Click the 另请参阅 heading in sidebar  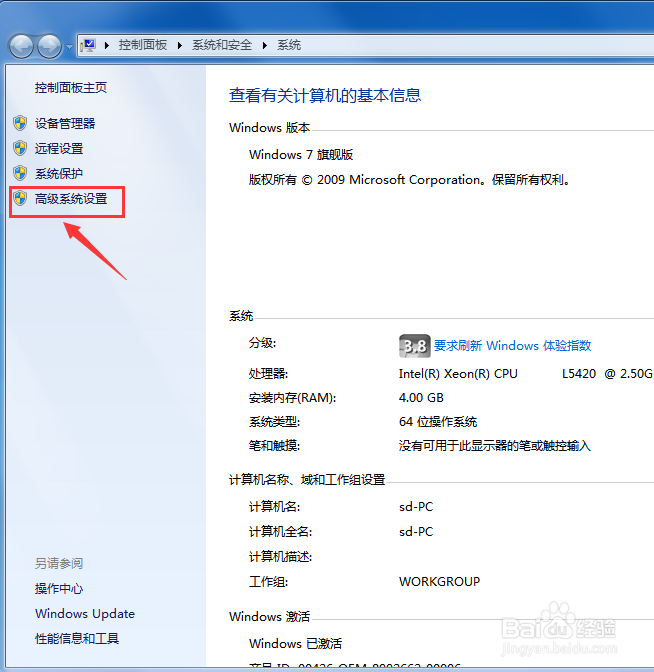coord(59,563)
